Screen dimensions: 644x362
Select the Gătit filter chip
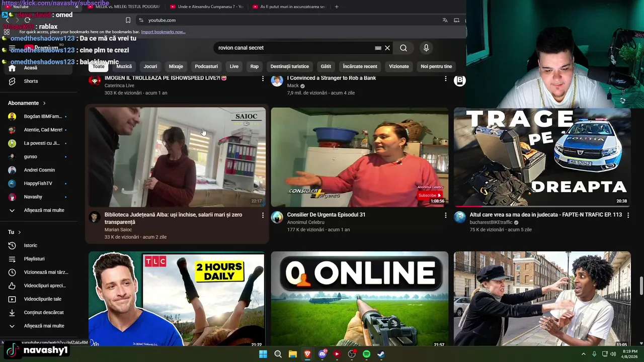(x=326, y=66)
